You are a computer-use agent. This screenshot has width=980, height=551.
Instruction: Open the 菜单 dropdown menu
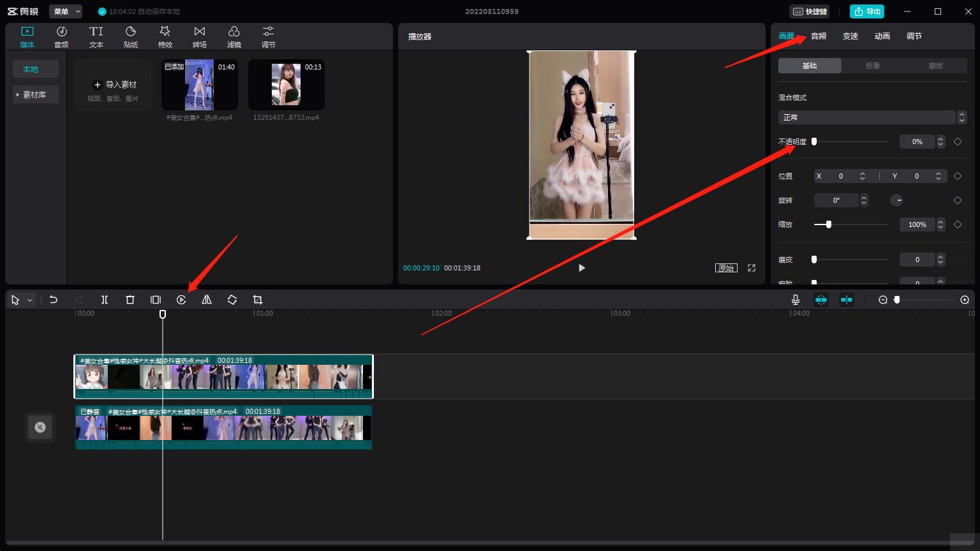66,11
